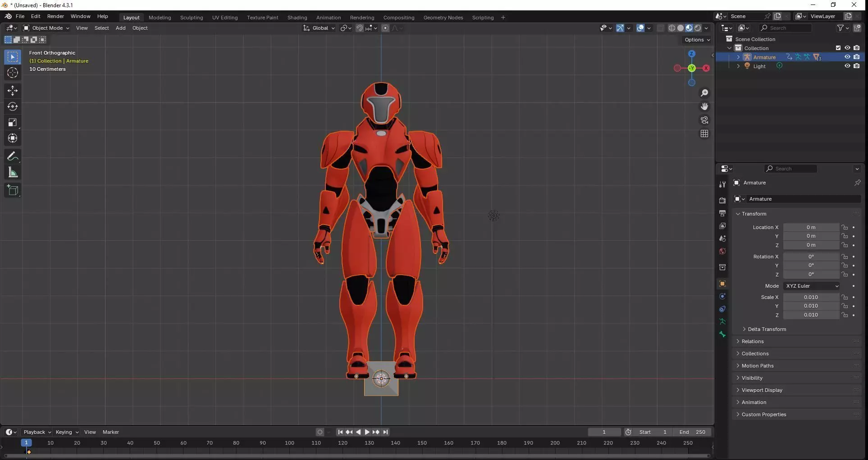
Task: Open the Physics properties tab
Action: (x=722, y=296)
